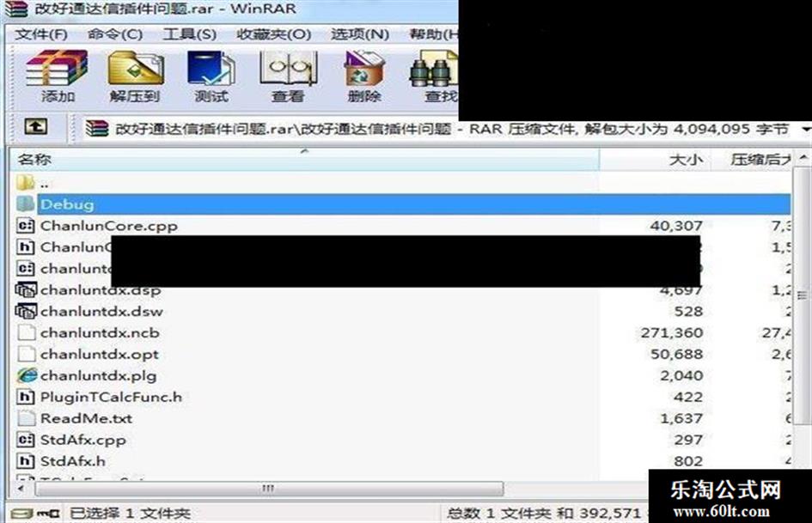Click the size value 271,360
Screen dimensions: 812x523
[x=672, y=333]
